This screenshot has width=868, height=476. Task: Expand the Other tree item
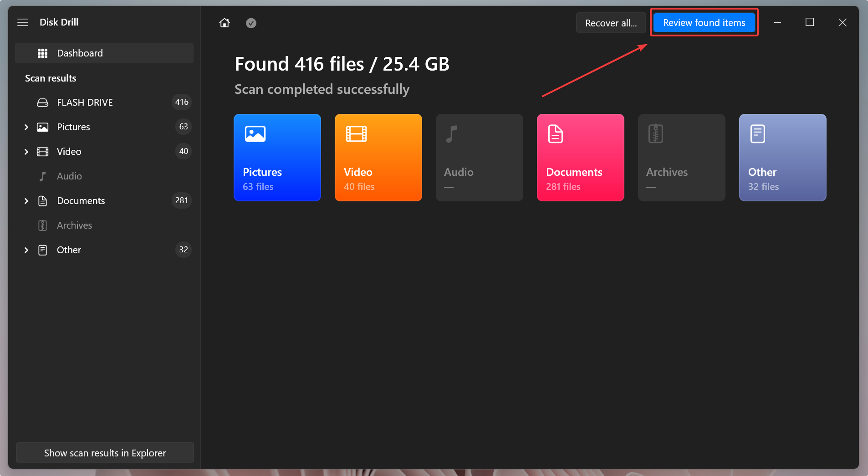(x=26, y=250)
